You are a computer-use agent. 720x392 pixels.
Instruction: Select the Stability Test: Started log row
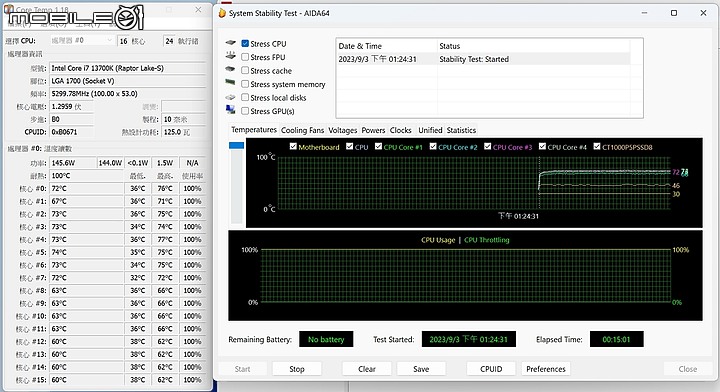[483, 59]
